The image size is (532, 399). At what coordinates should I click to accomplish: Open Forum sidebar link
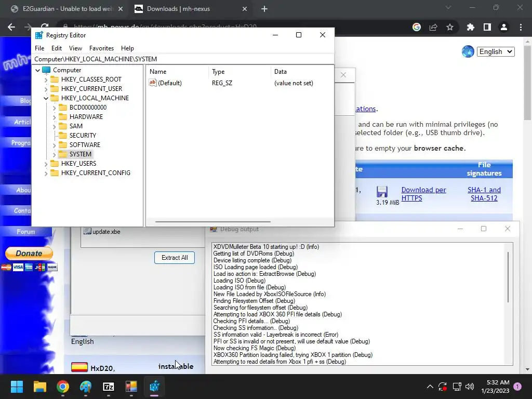26,232
